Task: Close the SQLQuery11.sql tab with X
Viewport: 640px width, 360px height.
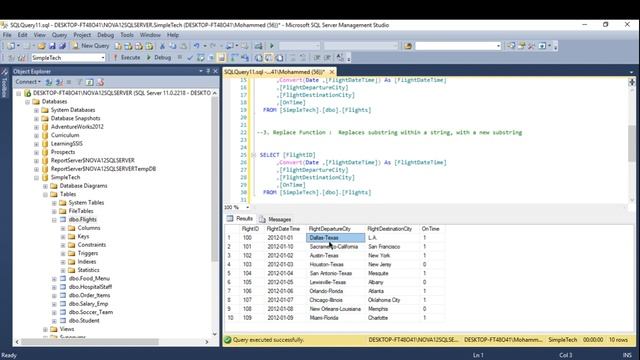Action: point(332,72)
